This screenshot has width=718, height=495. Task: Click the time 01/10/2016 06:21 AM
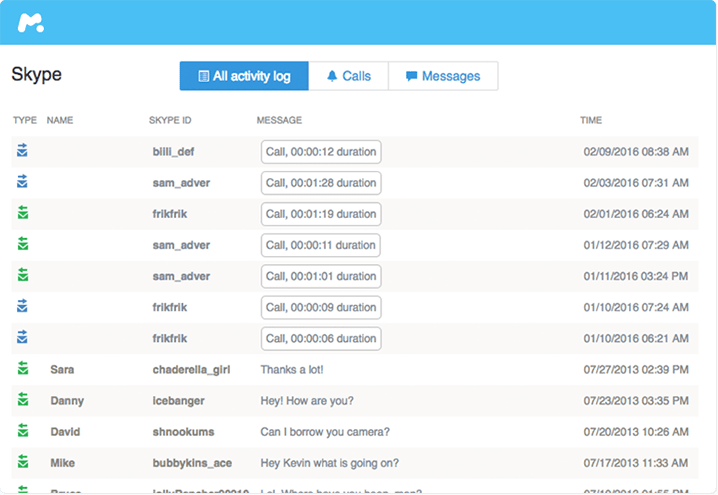click(x=636, y=339)
